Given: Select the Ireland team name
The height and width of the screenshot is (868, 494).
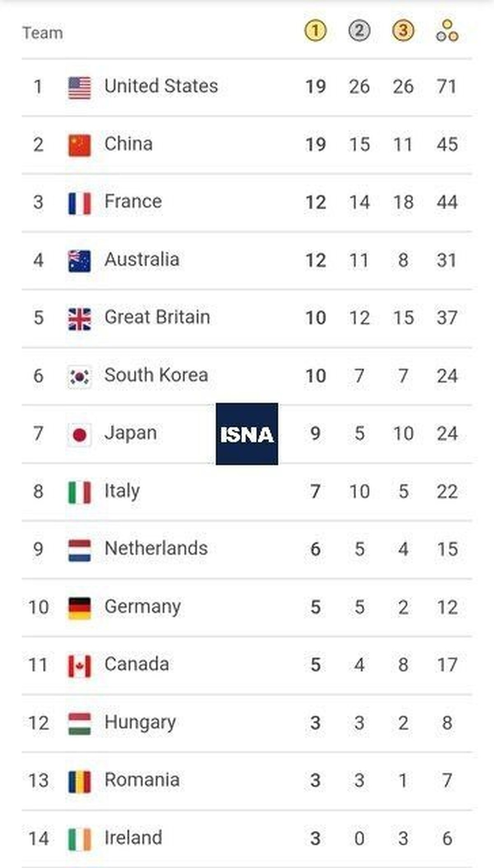Looking at the screenshot, I should coord(133,838).
